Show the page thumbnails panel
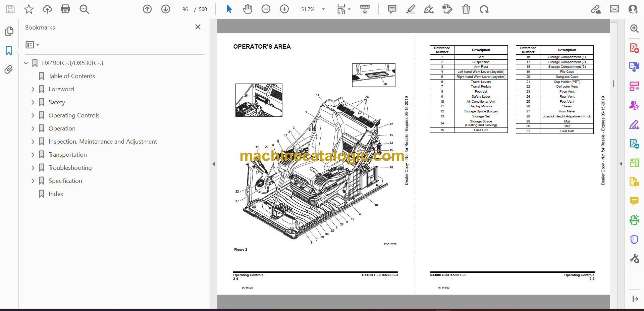Screen dimensions: 644x311 (x=9, y=31)
